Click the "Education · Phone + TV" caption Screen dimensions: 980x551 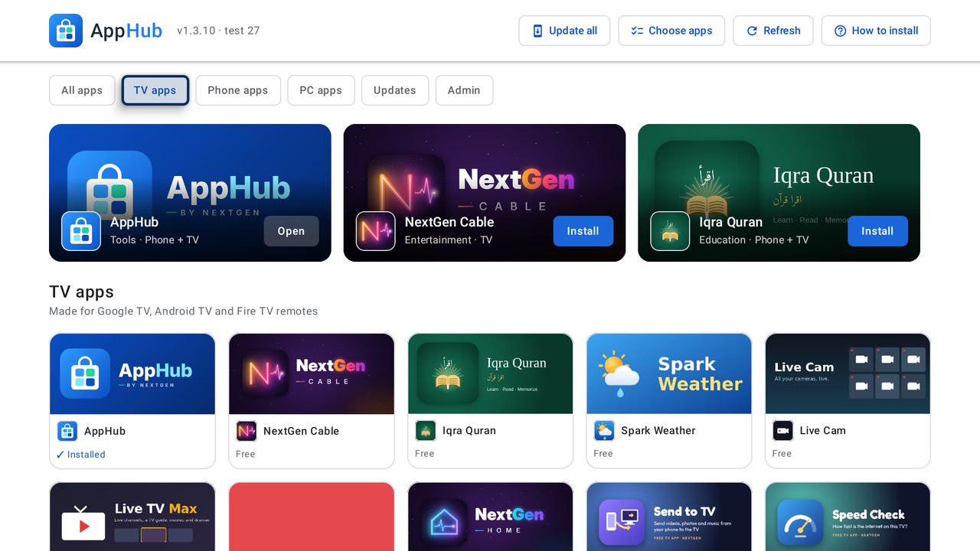click(x=754, y=240)
